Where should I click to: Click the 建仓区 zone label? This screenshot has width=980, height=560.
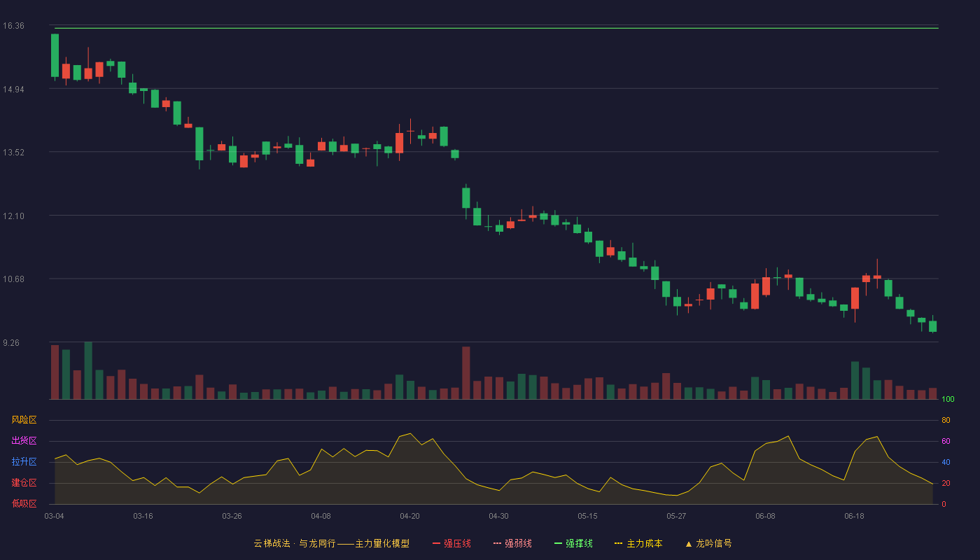click(x=24, y=483)
